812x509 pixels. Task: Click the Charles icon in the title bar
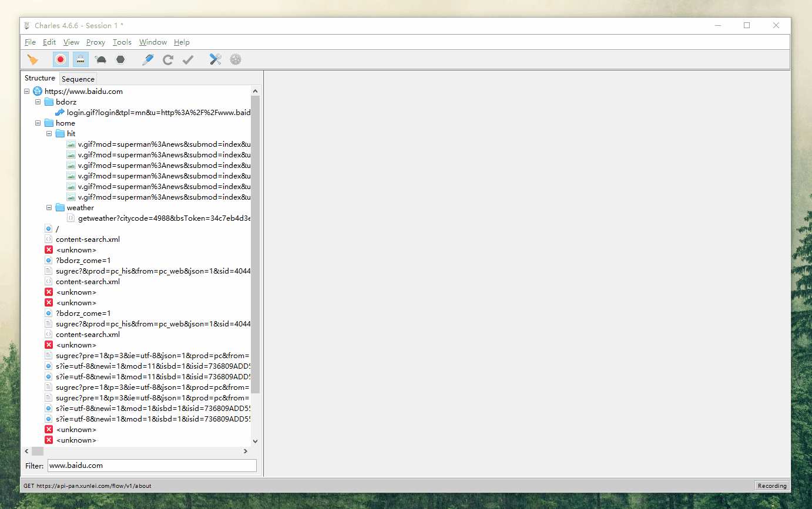27,25
